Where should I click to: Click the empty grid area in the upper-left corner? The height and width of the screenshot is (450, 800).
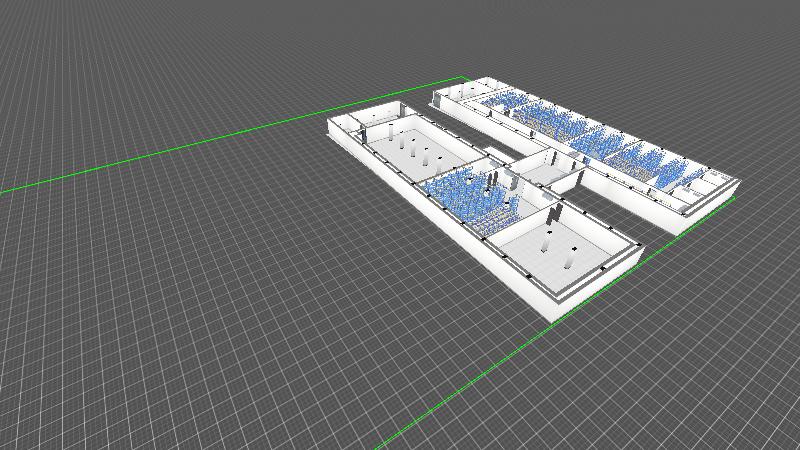coord(100,50)
